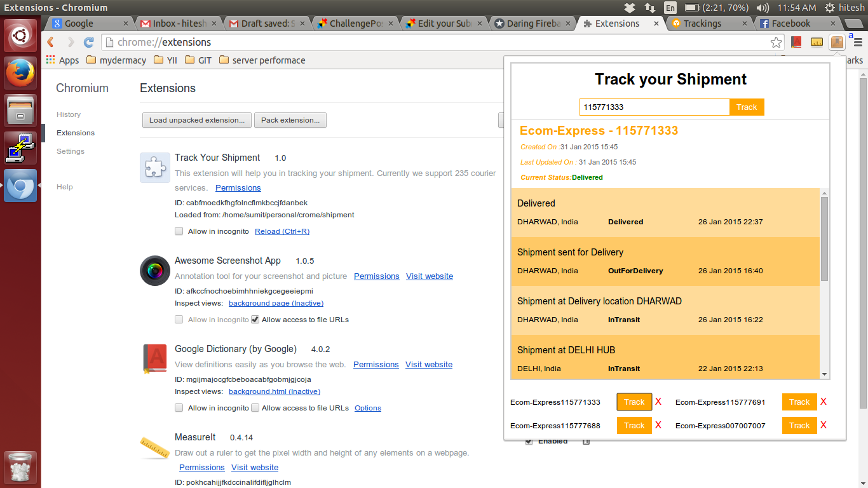Click shipment history scrollbar down arrow
Screen dimensions: 868x488
(x=825, y=374)
